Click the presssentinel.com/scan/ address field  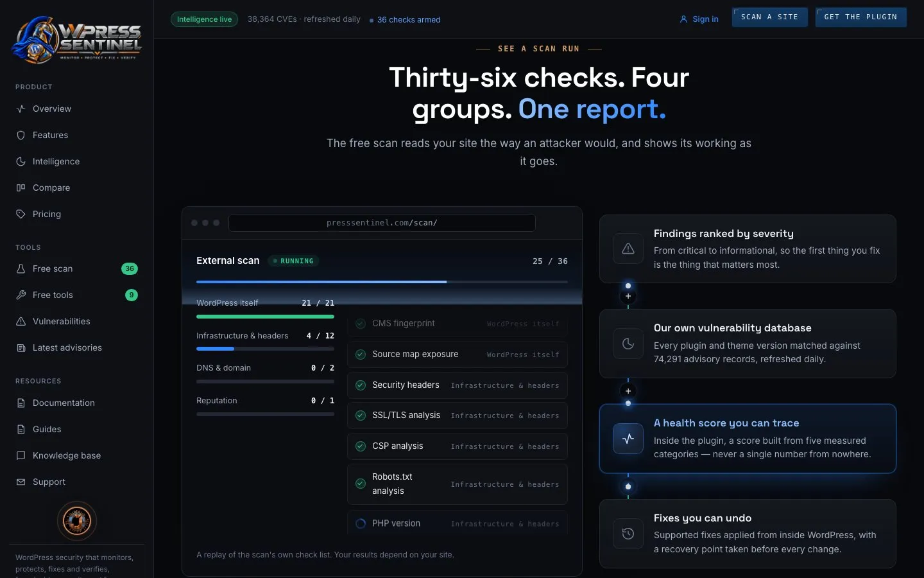pyautogui.click(x=382, y=223)
